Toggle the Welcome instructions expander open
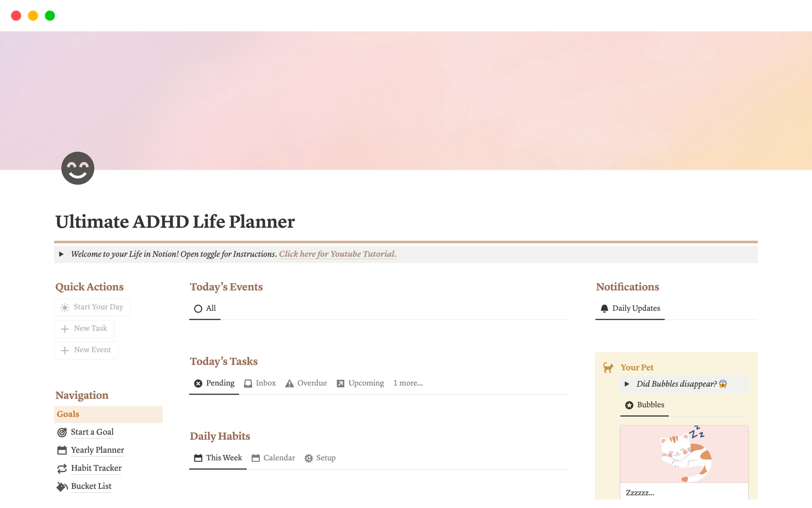The height and width of the screenshot is (508, 812). click(x=62, y=254)
